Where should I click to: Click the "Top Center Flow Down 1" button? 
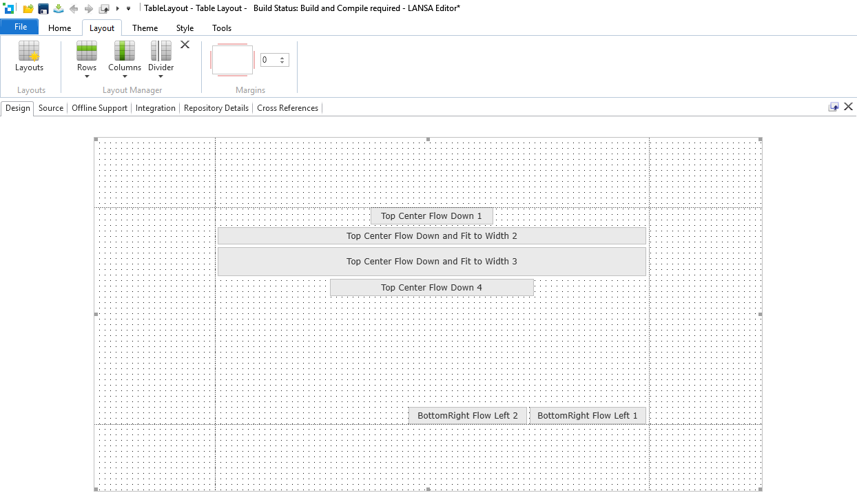click(431, 216)
